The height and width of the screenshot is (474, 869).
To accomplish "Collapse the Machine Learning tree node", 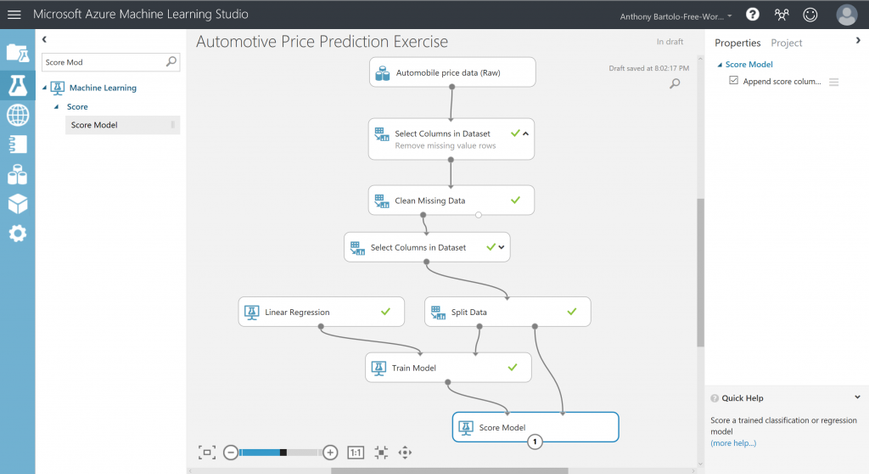I will tap(45, 88).
